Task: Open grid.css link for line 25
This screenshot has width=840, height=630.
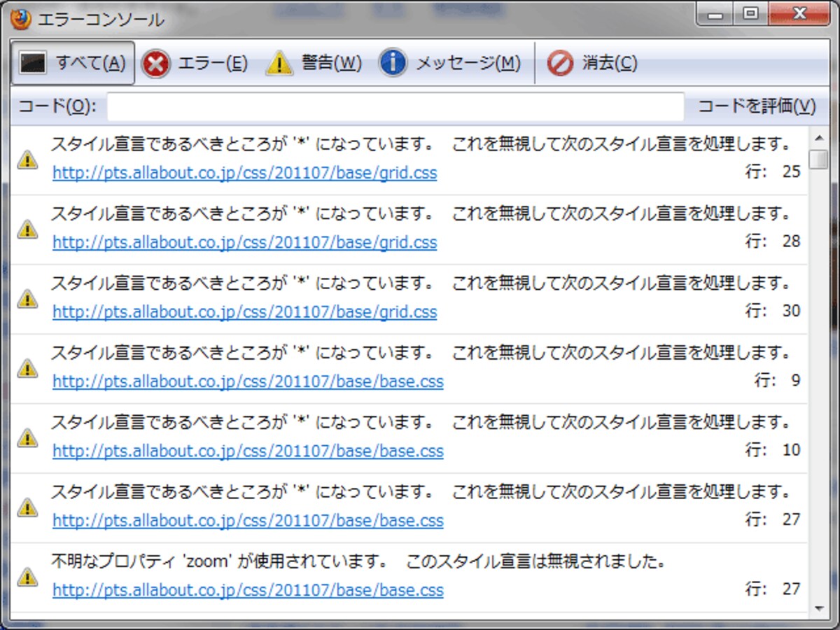Action: [x=245, y=173]
